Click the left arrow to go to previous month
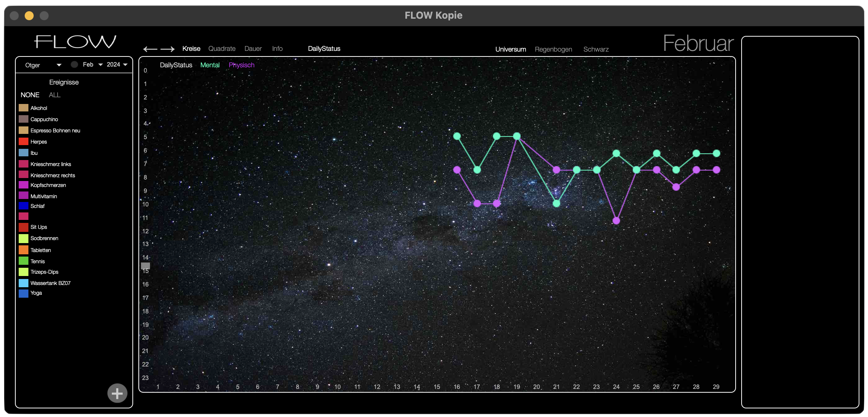Screen dimensions: 868x417 pyautogui.click(x=150, y=49)
